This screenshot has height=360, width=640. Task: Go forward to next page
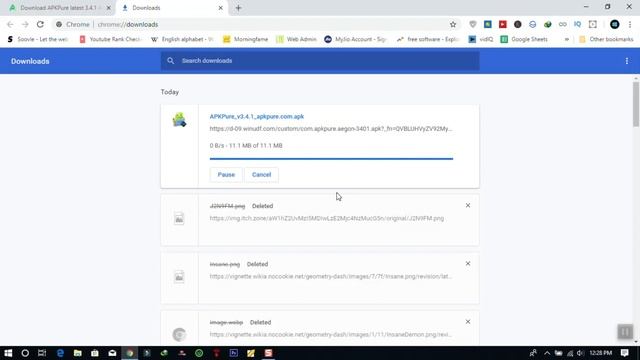pos(25,24)
